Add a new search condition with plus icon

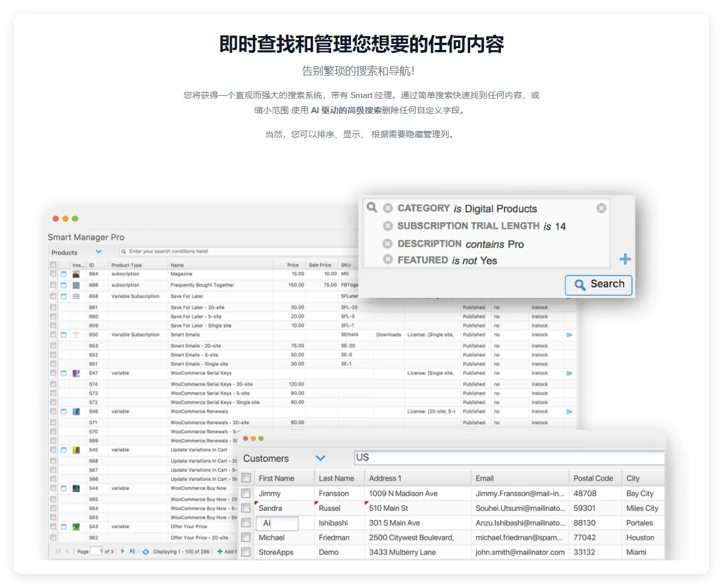(x=625, y=259)
